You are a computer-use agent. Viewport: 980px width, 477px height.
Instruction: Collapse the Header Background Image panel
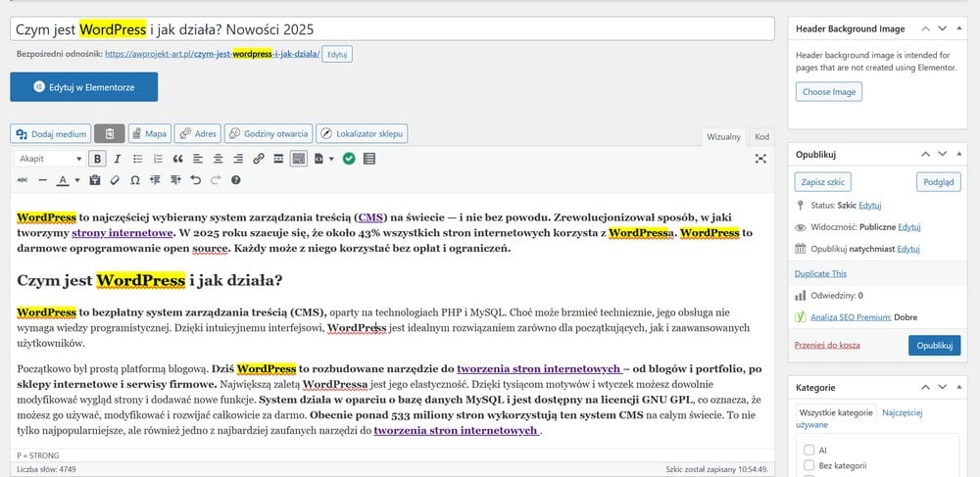tap(959, 28)
